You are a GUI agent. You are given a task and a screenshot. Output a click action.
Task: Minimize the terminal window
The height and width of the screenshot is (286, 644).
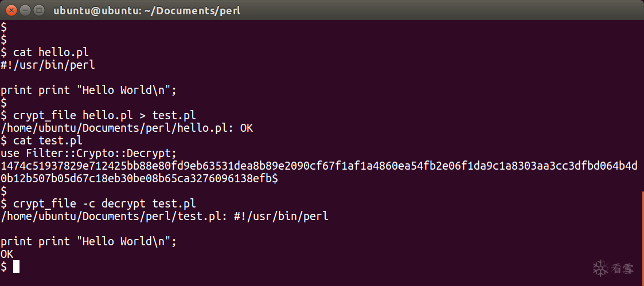pos(25,10)
